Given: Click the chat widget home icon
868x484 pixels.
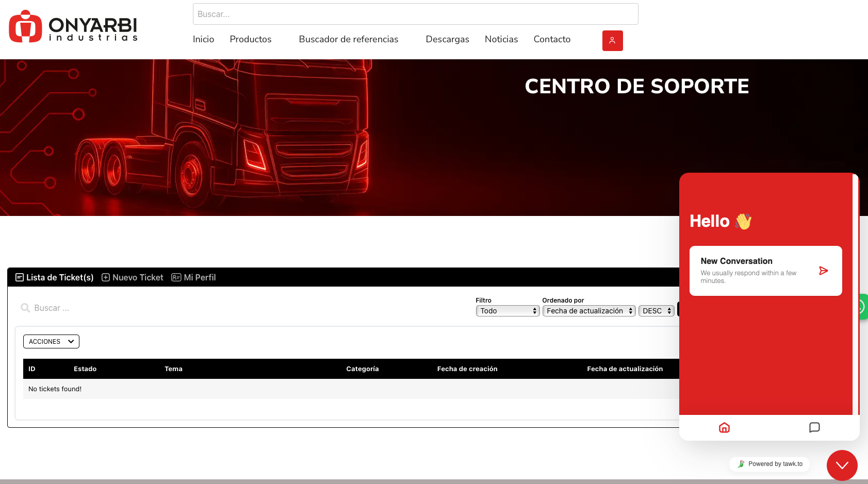Looking at the screenshot, I should pyautogui.click(x=724, y=427).
